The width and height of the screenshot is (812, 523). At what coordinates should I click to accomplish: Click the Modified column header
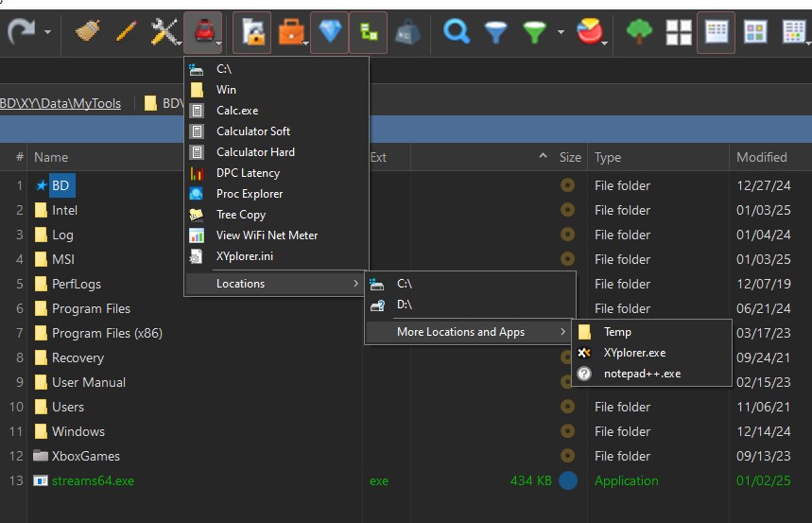click(762, 157)
